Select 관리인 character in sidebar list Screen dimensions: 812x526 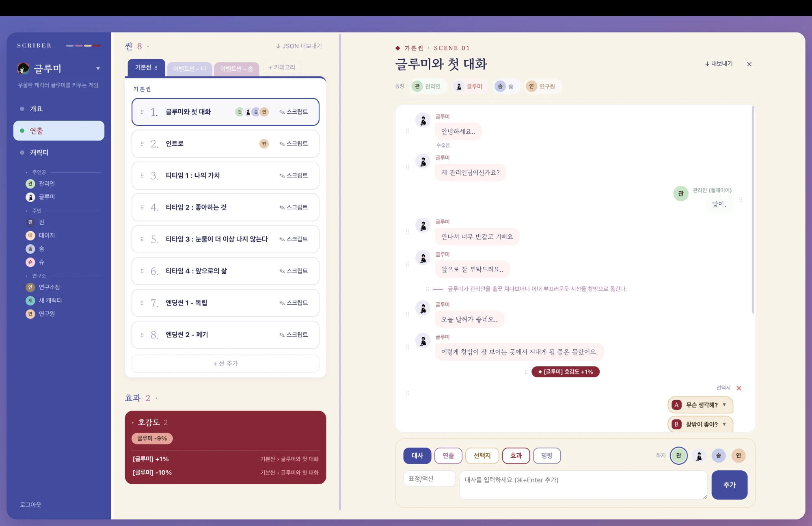47,184
